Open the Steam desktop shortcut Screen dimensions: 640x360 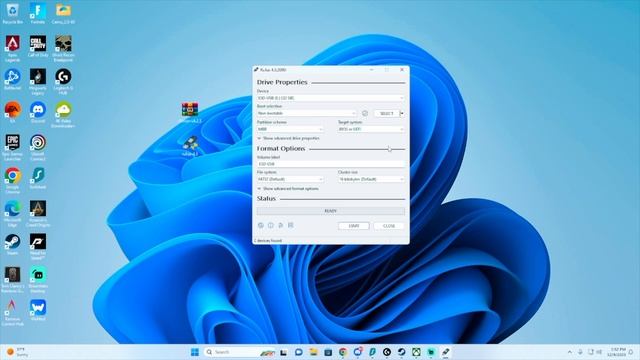[12, 244]
